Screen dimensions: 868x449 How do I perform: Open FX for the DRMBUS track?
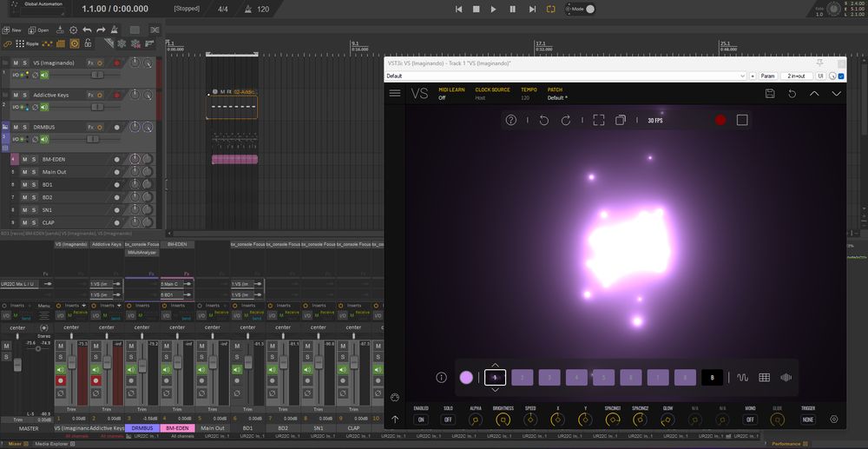coord(90,126)
